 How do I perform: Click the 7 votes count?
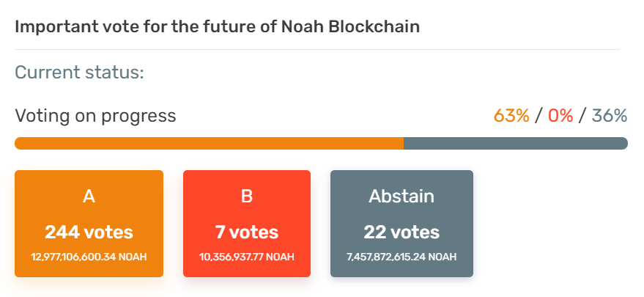click(246, 232)
